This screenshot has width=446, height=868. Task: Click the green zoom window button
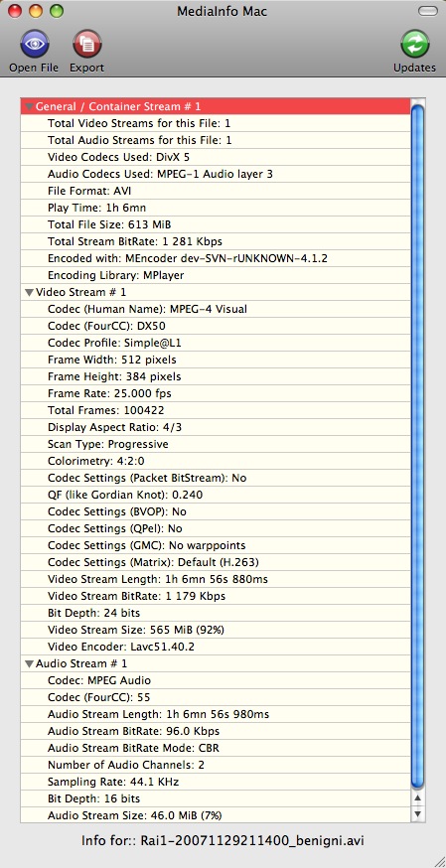(x=56, y=11)
